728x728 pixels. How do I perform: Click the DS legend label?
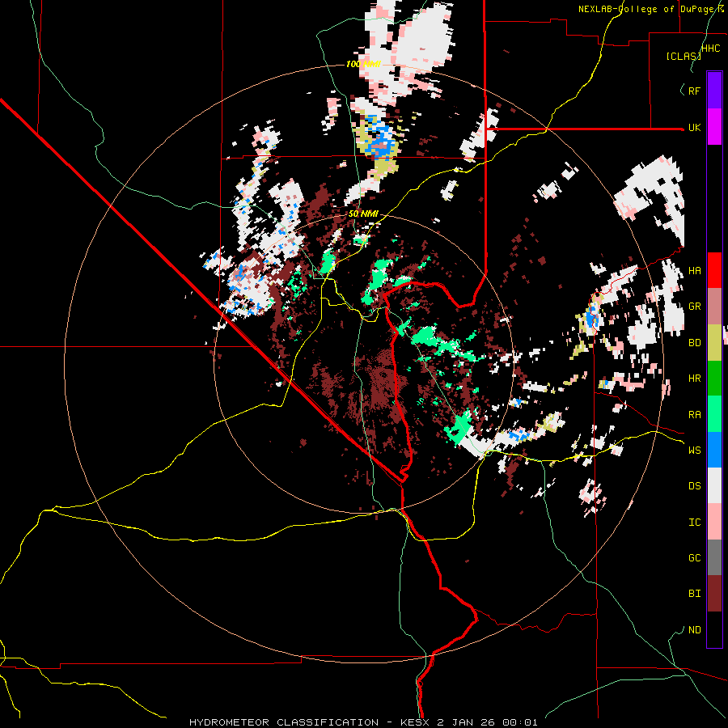pyautogui.click(x=694, y=486)
